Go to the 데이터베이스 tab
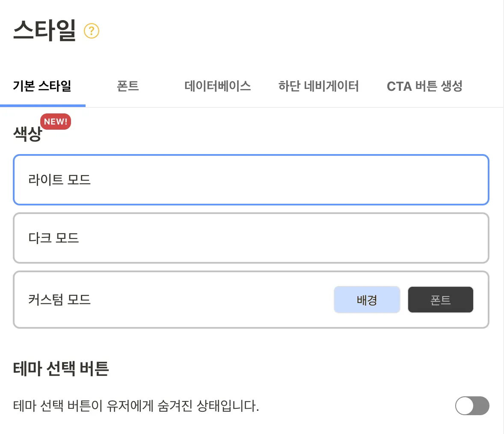504x434 pixels. point(217,86)
